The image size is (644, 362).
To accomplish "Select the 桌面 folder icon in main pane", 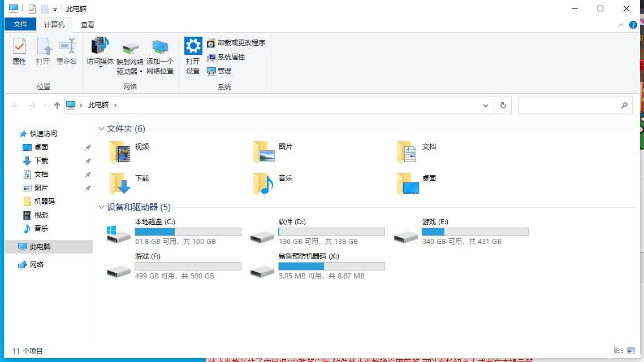I will coord(408,184).
